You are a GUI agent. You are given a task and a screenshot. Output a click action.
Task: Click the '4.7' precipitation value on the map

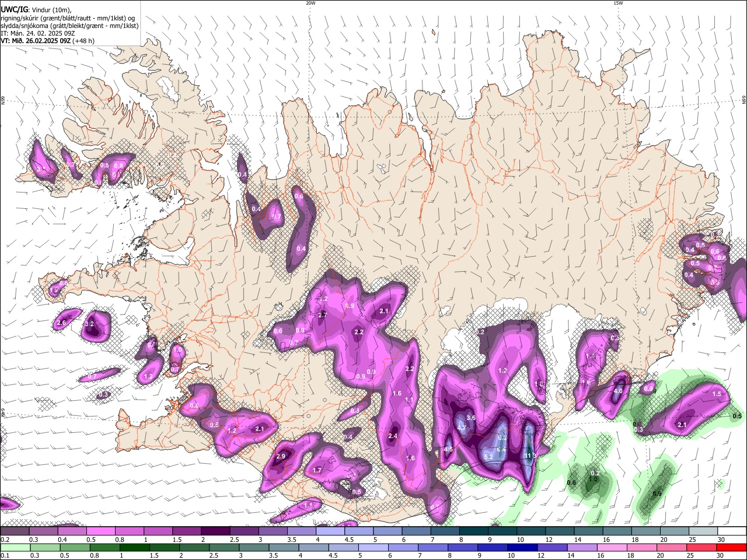point(462,428)
